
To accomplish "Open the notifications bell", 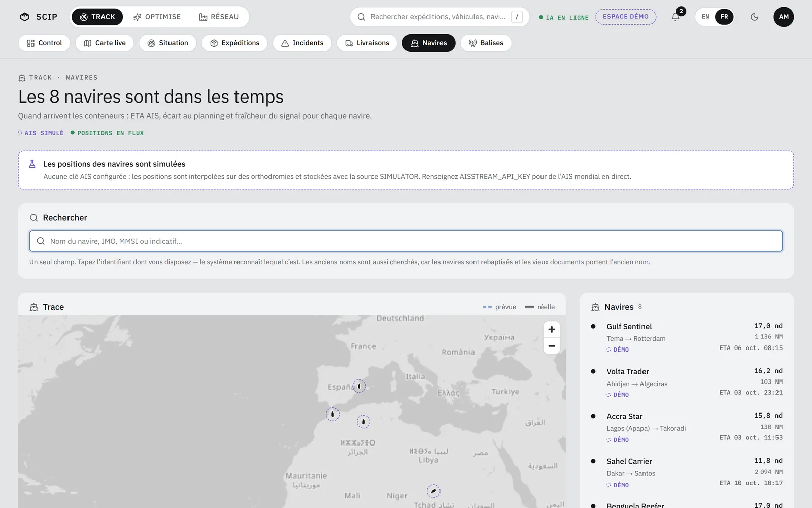I will click(x=675, y=17).
